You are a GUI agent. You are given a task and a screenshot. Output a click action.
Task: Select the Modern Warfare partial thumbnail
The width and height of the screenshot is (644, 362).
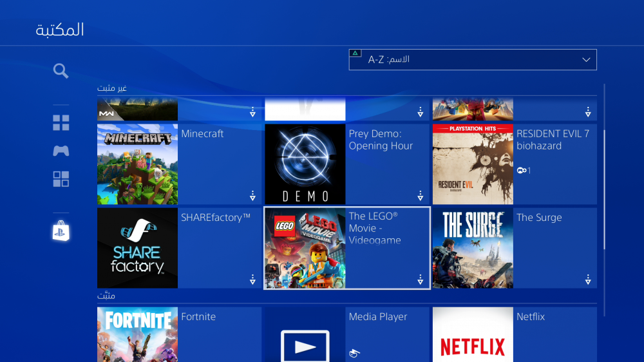coord(138,110)
